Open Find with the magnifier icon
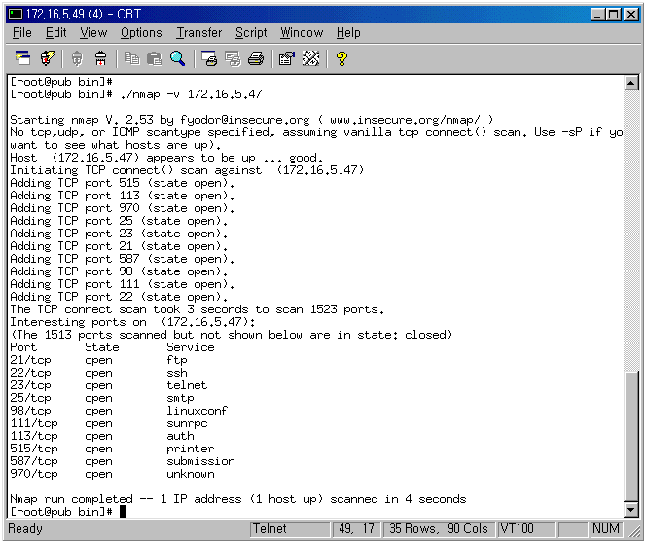Viewport: 646px width, 543px height. tap(178, 59)
